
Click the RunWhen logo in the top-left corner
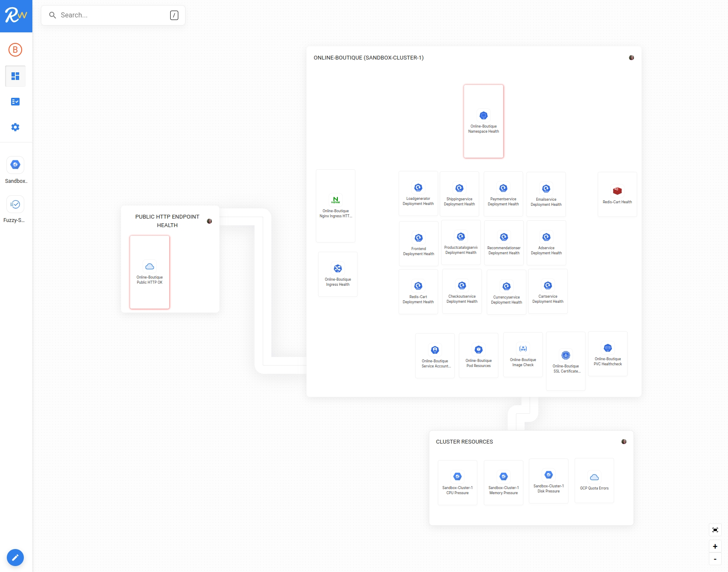(x=16, y=16)
